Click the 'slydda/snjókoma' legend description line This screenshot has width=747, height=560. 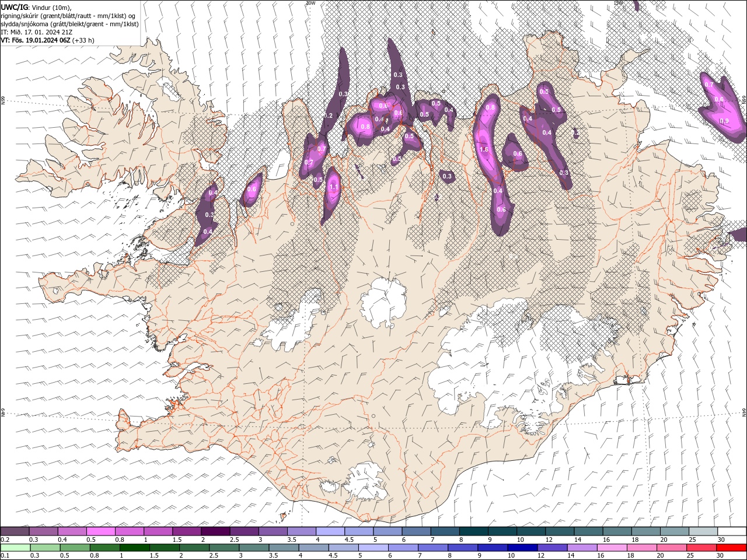70,24
